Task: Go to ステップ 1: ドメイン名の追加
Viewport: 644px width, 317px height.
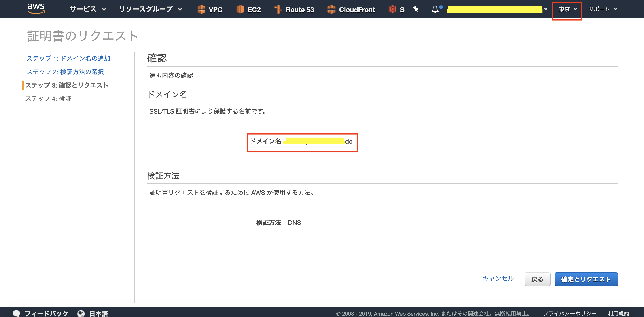Action: [x=68, y=58]
